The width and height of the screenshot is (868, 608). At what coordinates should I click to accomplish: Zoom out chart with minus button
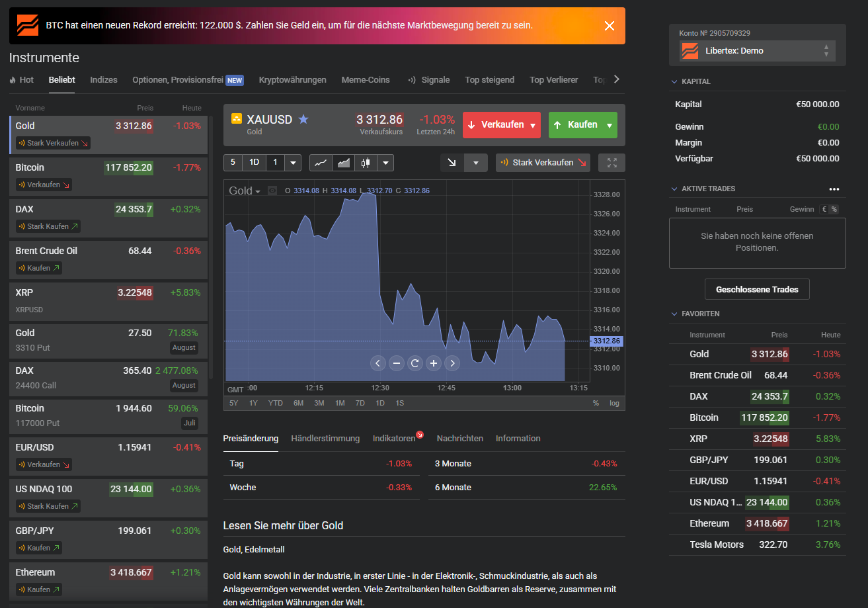(x=397, y=363)
